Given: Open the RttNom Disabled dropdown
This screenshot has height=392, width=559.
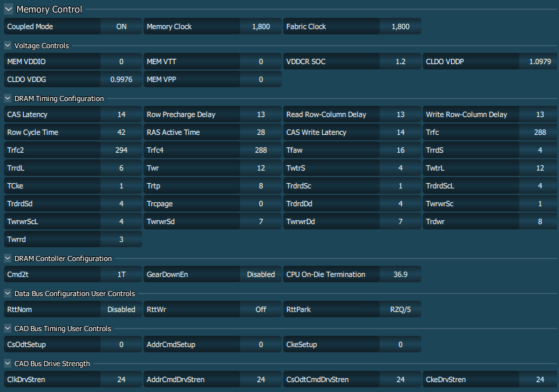Looking at the screenshot, I should [121, 309].
